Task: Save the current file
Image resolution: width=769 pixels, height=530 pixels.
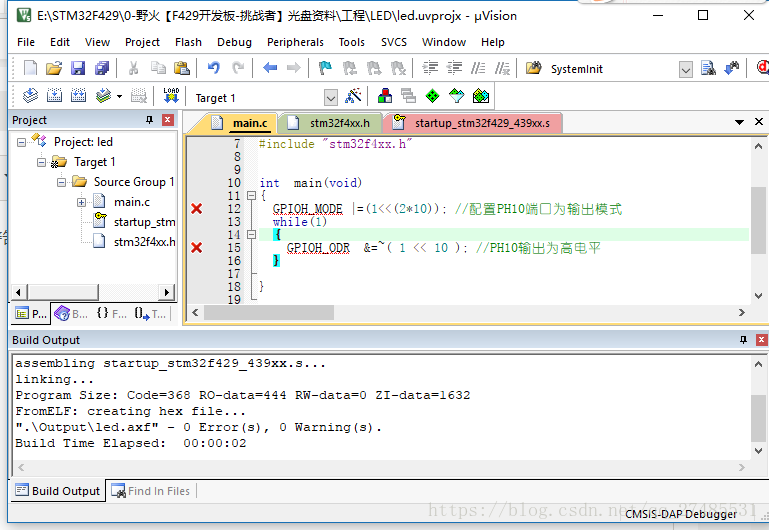Action: coord(78,68)
